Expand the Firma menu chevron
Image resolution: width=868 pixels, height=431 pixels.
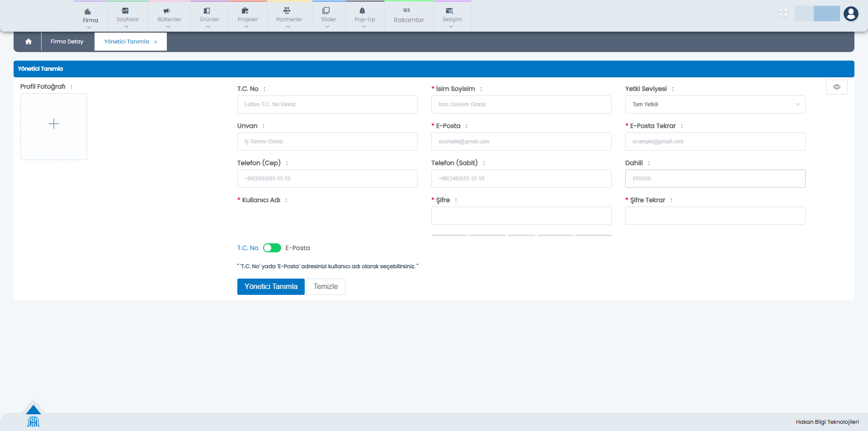[x=89, y=28]
